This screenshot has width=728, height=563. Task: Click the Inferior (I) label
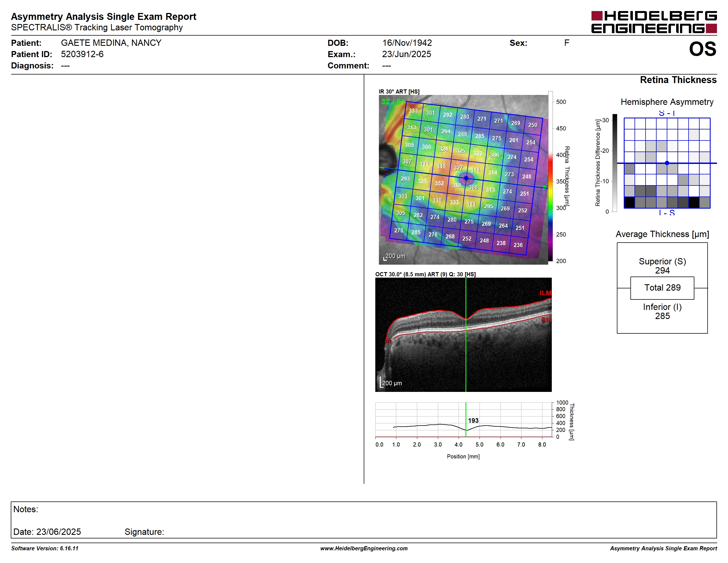[x=662, y=307]
